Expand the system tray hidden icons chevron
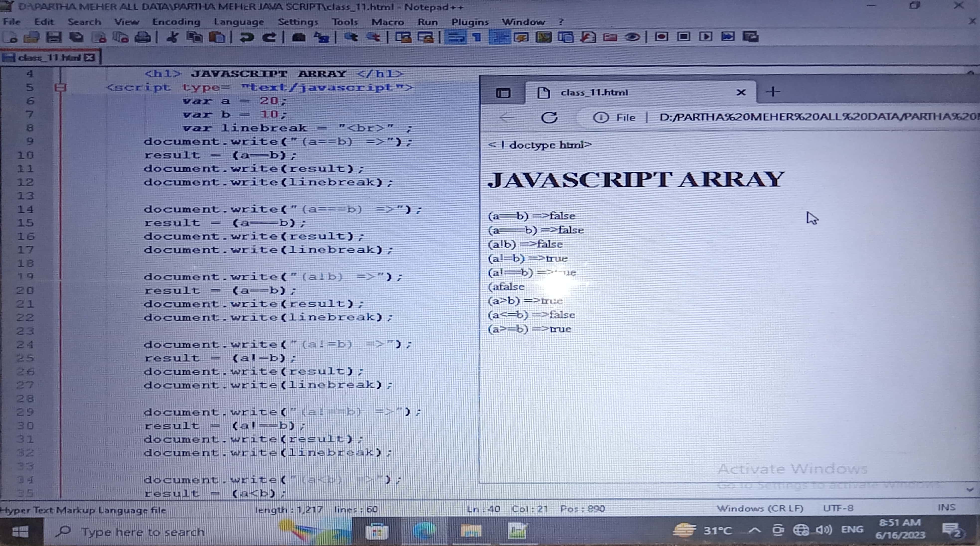980x546 pixels. (x=755, y=530)
